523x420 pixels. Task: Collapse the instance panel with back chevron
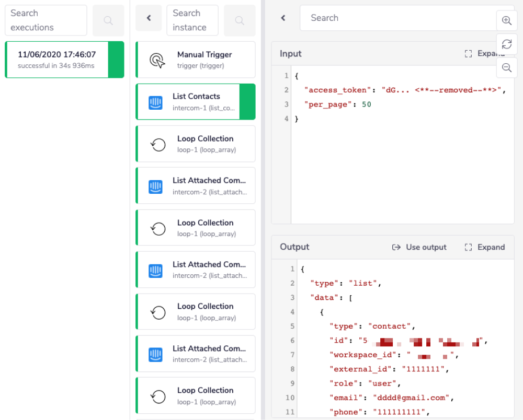point(149,18)
